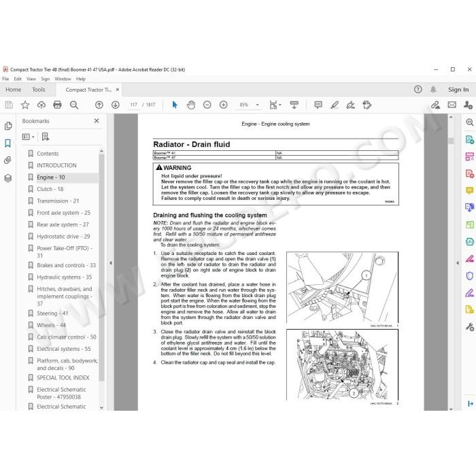
Task: Open the notifications bell
Action: click(433, 89)
